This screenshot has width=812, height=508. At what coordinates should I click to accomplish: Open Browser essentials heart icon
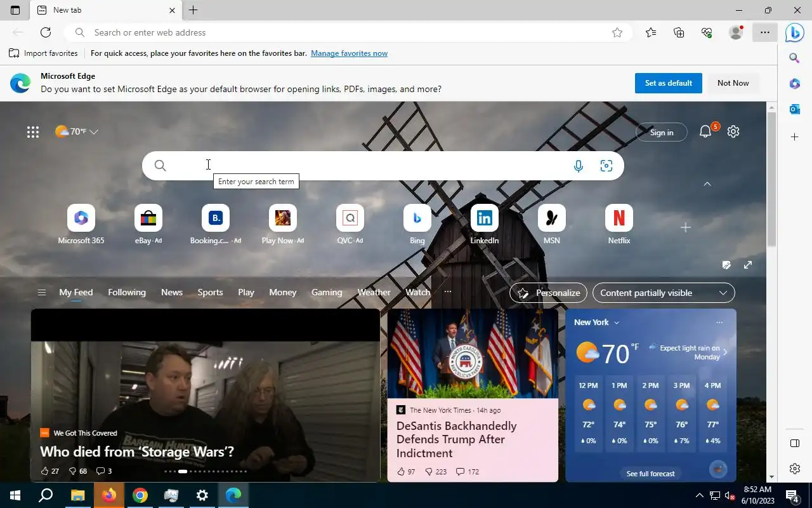tap(707, 32)
